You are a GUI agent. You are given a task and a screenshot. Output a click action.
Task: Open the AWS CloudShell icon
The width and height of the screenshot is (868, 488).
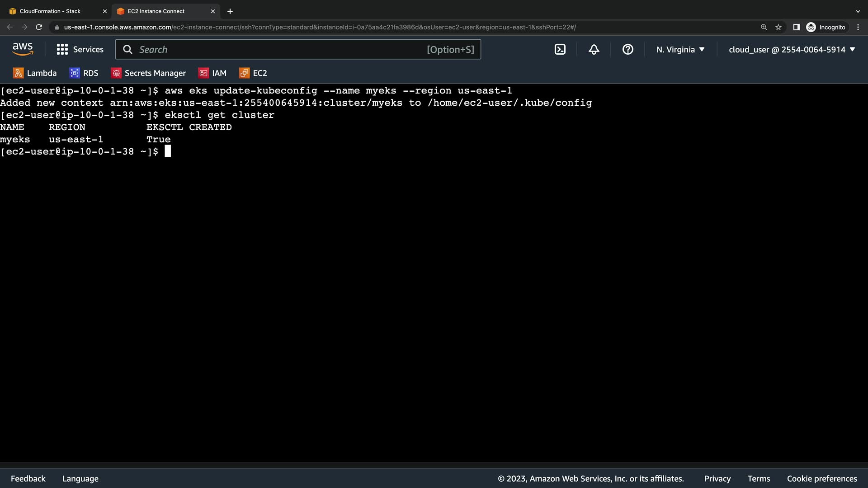[x=560, y=50]
